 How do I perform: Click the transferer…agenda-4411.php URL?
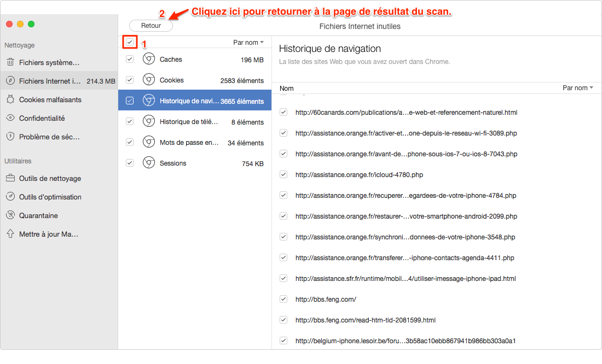pyautogui.click(x=404, y=257)
